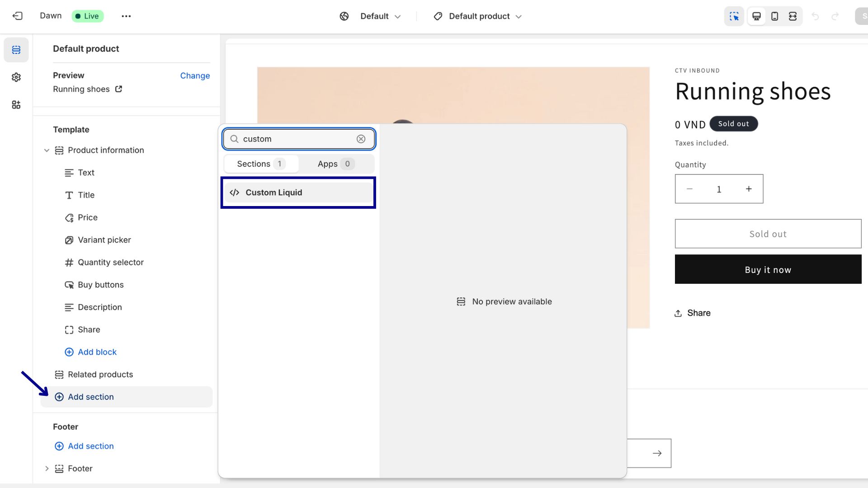This screenshot has height=488, width=868.
Task: Click the Sold out button
Action: tap(768, 234)
